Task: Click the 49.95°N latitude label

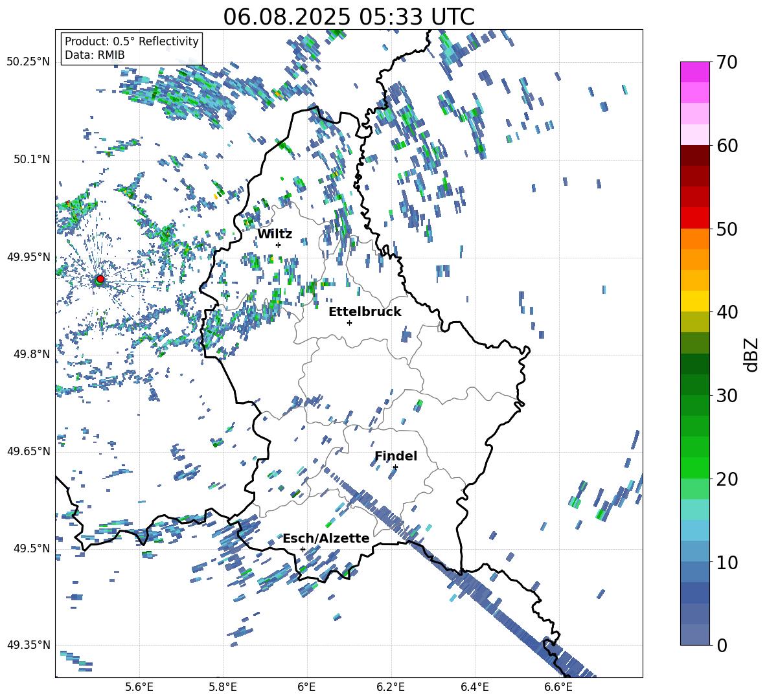Action: pos(29,256)
